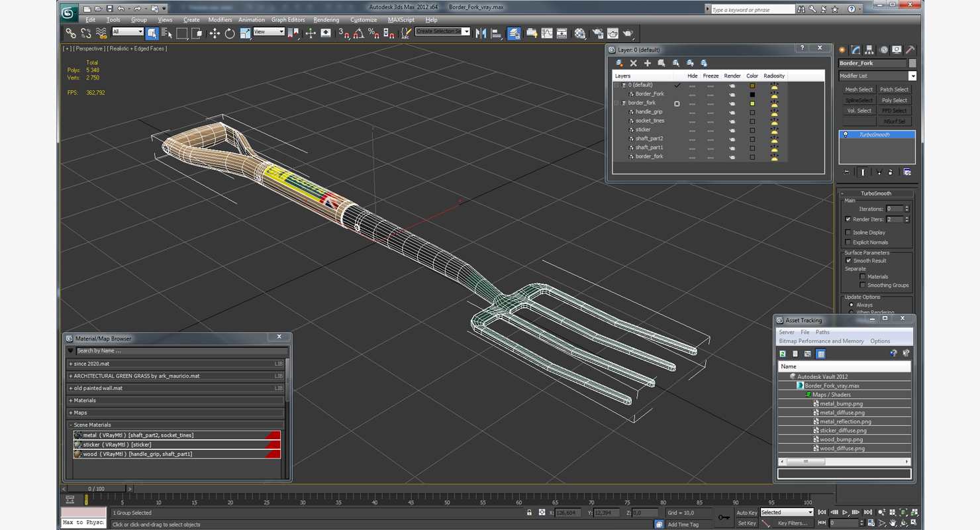Open Bitmap Performance and Memory menu

(821, 341)
